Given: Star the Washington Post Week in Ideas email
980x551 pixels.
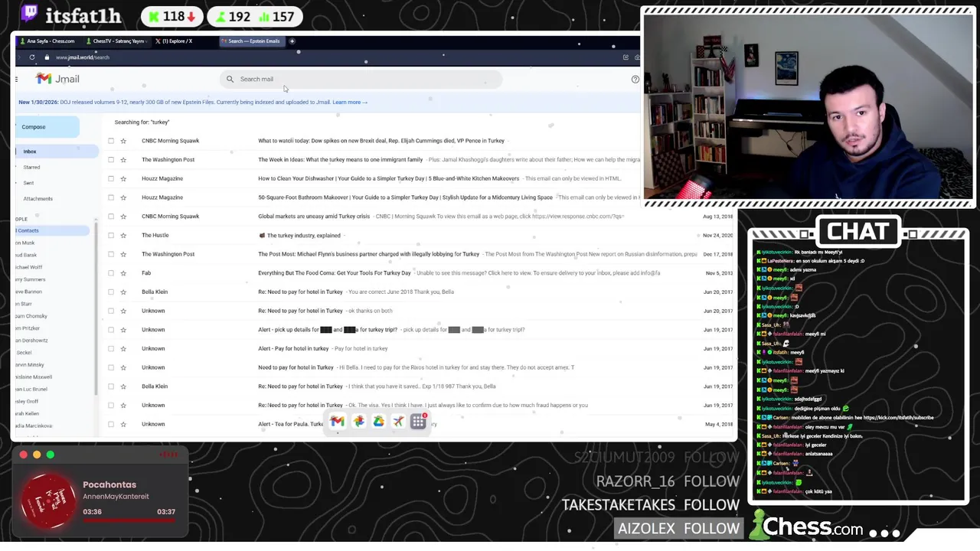Looking at the screenshot, I should point(123,159).
